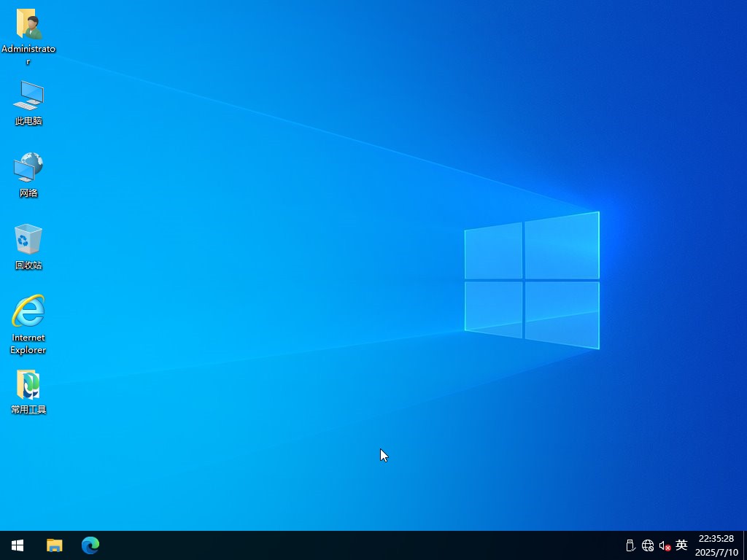This screenshot has width=747, height=560.
Task: Open the Start menu
Action: 16,545
